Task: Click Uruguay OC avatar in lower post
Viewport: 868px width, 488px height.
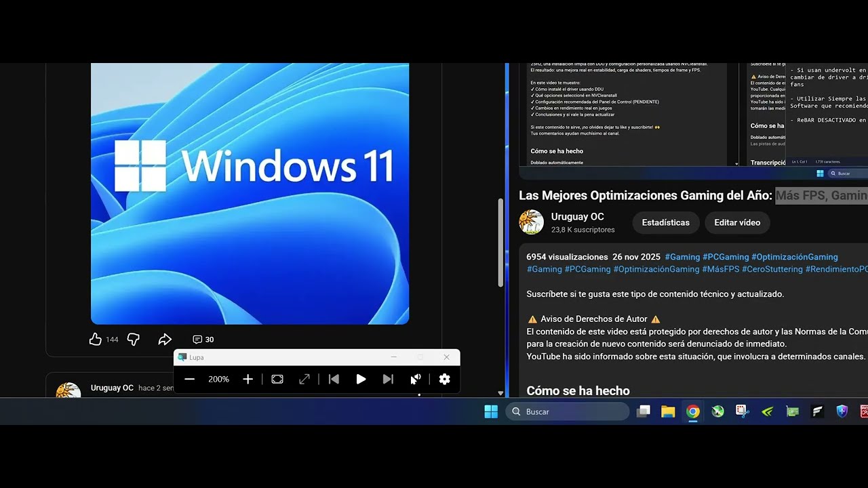Action: click(68, 390)
